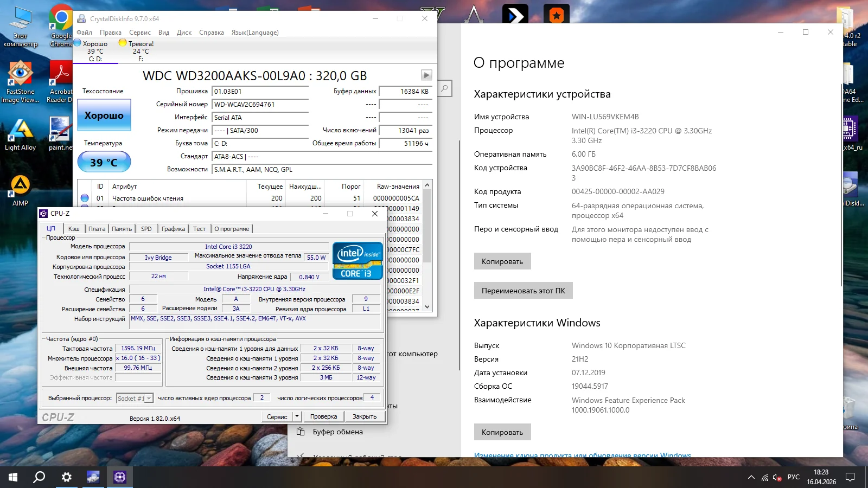Screen dimensions: 868x488
Task: Click РУС language indicator in tray
Action: pos(794,477)
